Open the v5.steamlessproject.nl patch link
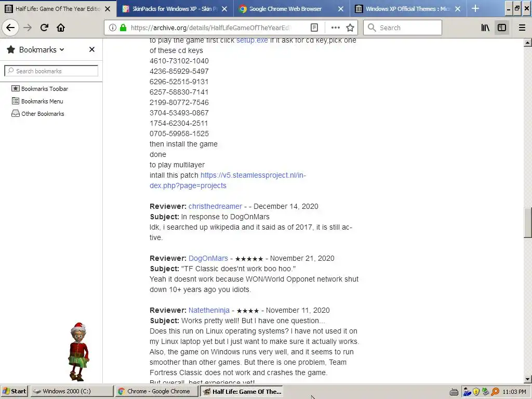Viewport: 532px width, 399px height. 228,180
